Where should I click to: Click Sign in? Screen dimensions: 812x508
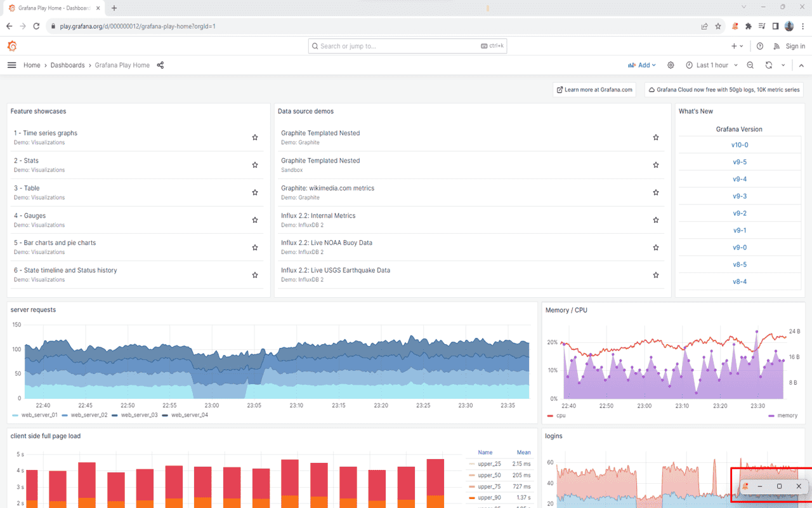(796, 46)
